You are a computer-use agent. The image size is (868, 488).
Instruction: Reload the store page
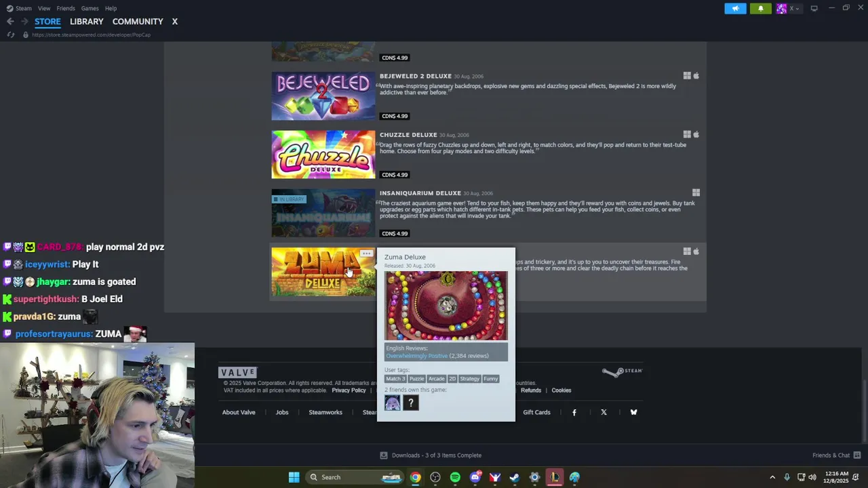pos(11,35)
